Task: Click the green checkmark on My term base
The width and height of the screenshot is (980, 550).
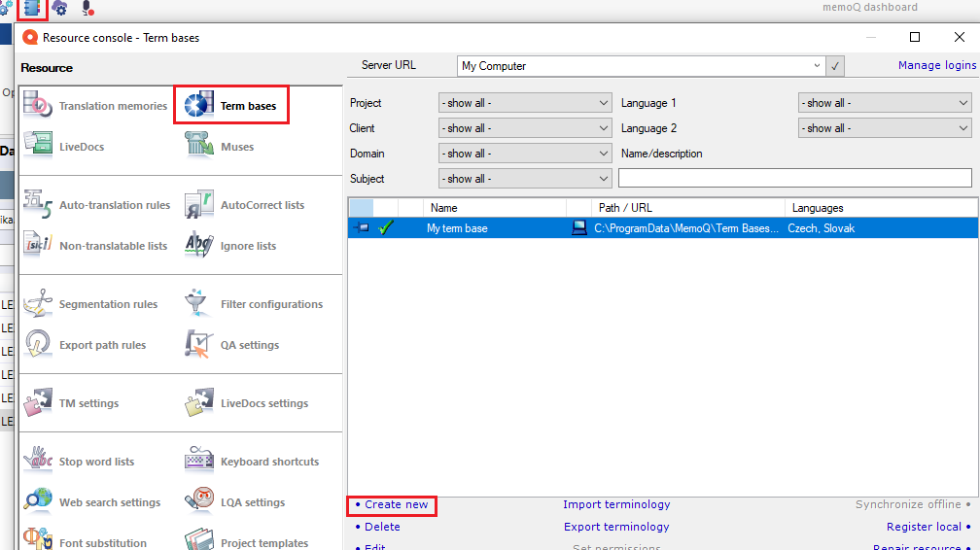Action: point(386,228)
